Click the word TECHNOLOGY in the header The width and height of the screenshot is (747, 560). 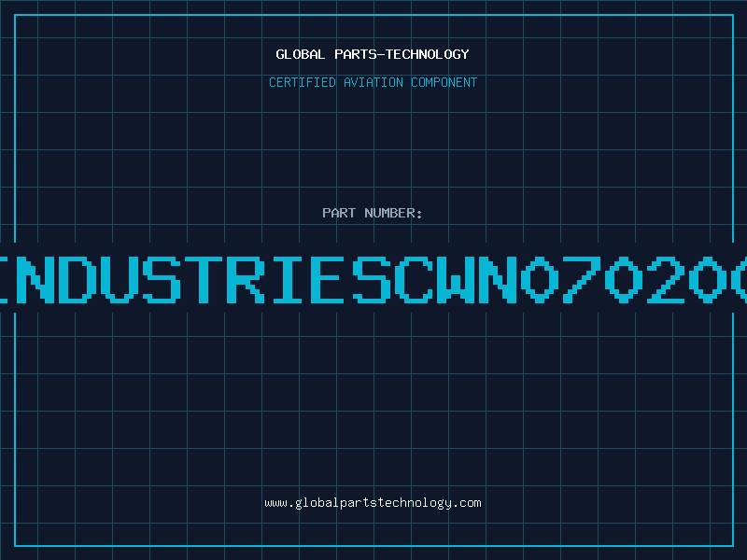pyautogui.click(x=428, y=54)
